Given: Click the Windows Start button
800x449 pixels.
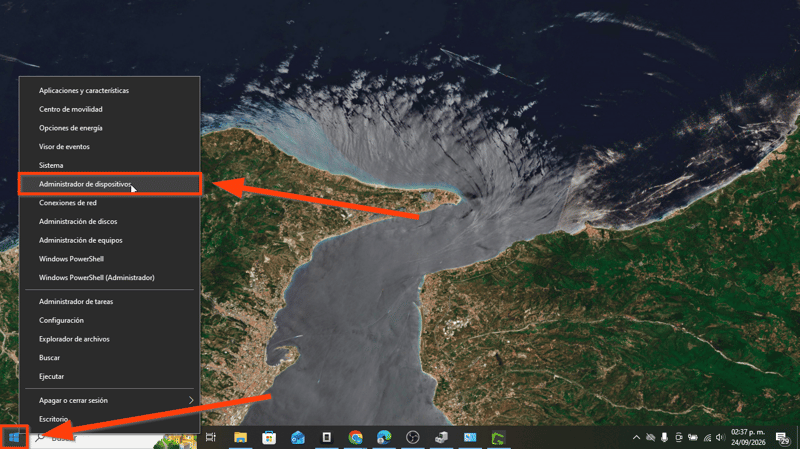Looking at the screenshot, I should click(x=14, y=437).
